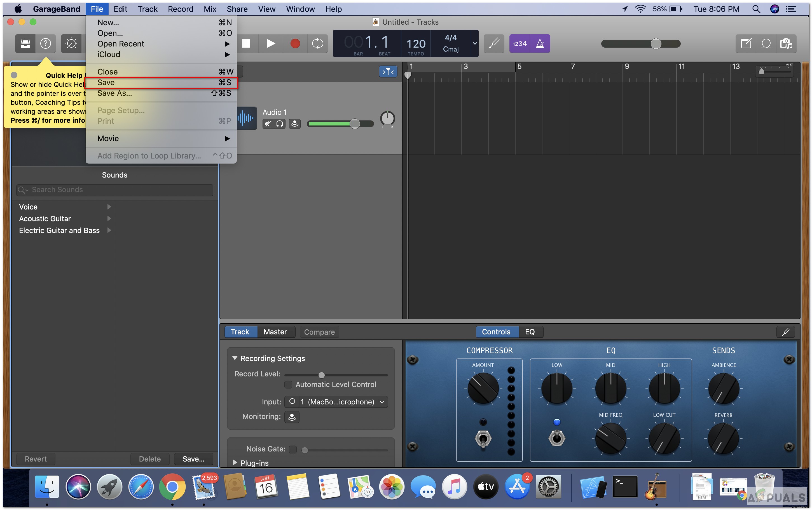This screenshot has width=812, height=510.
Task: Click the Master tab in smart controls
Action: pos(274,332)
